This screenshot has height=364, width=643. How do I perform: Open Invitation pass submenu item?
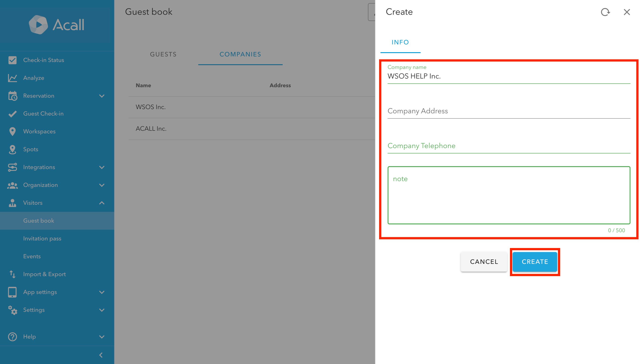(57, 238)
